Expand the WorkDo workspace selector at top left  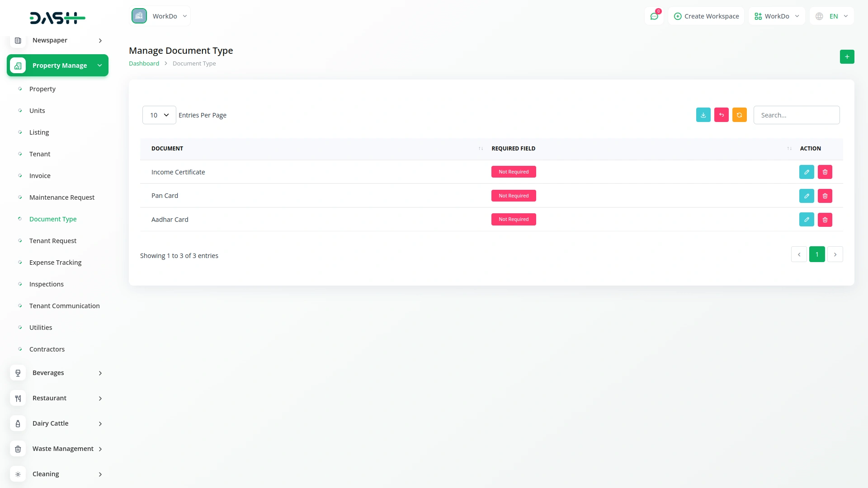[x=160, y=16]
